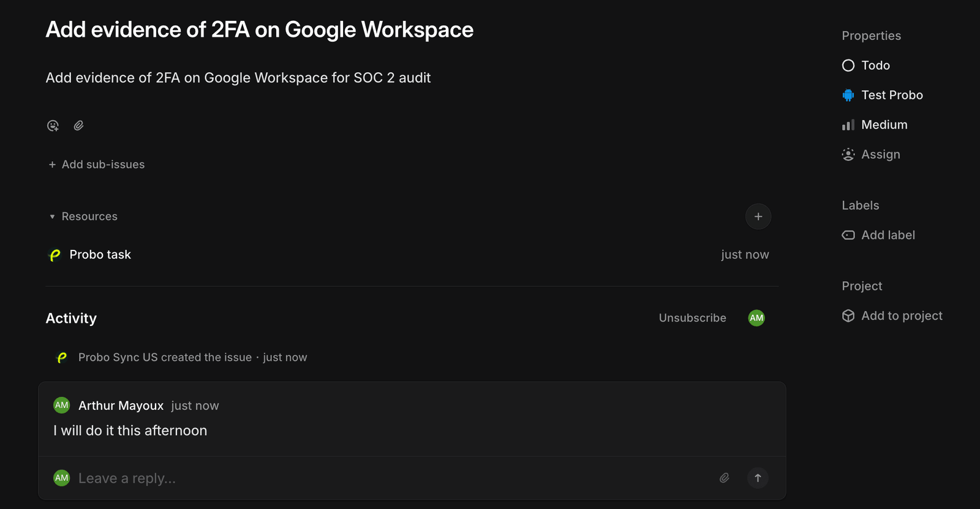This screenshot has width=980, height=509.
Task: Click the reply box AM avatar
Action: pyautogui.click(x=62, y=478)
